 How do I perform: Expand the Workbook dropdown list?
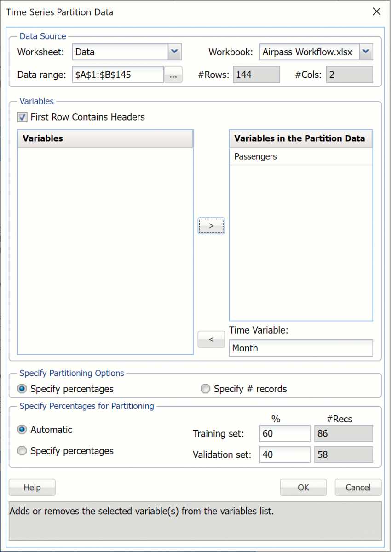[366, 52]
